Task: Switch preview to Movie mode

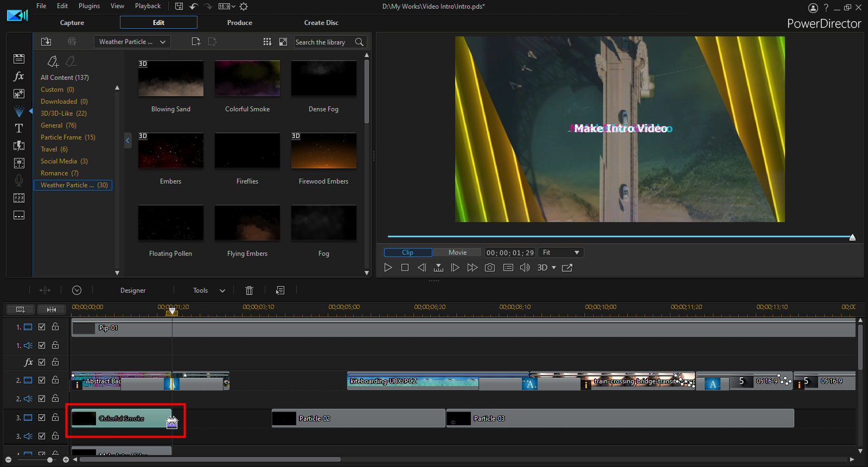Action: 457,253
